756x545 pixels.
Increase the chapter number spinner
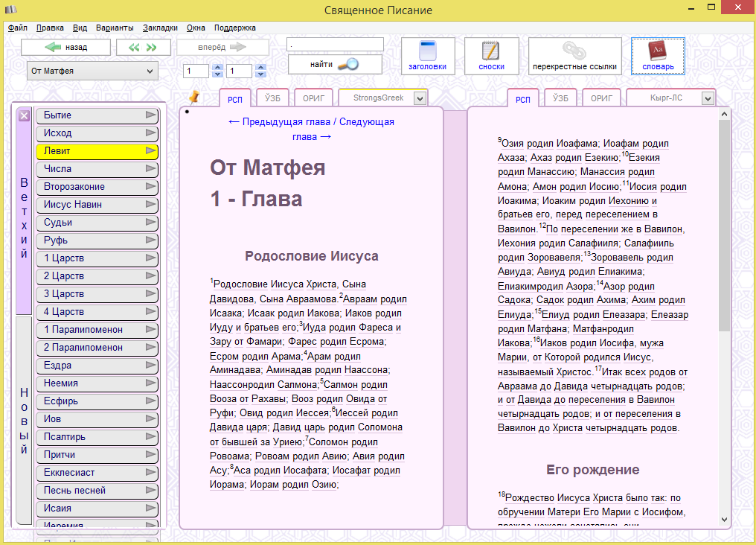217,68
